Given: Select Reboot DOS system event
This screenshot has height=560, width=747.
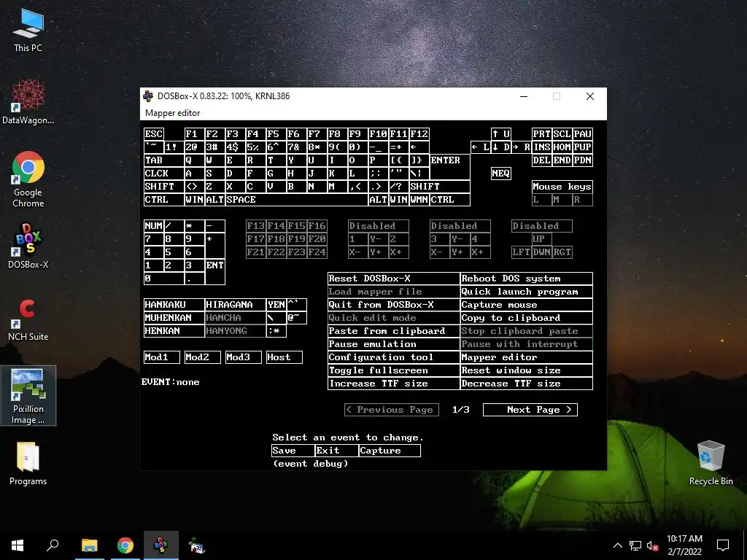Looking at the screenshot, I should pos(527,279).
